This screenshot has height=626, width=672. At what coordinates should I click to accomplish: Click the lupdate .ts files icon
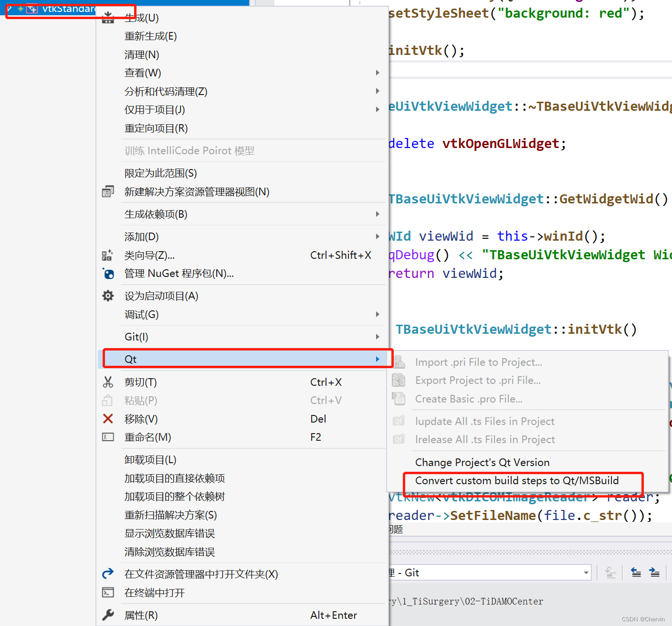(x=399, y=421)
